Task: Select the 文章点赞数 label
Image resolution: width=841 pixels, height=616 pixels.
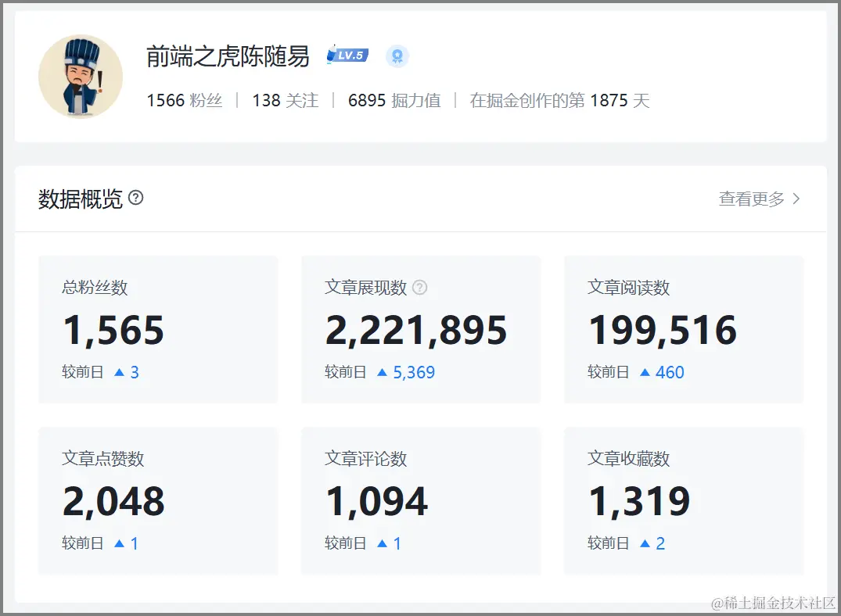Action: point(103,458)
